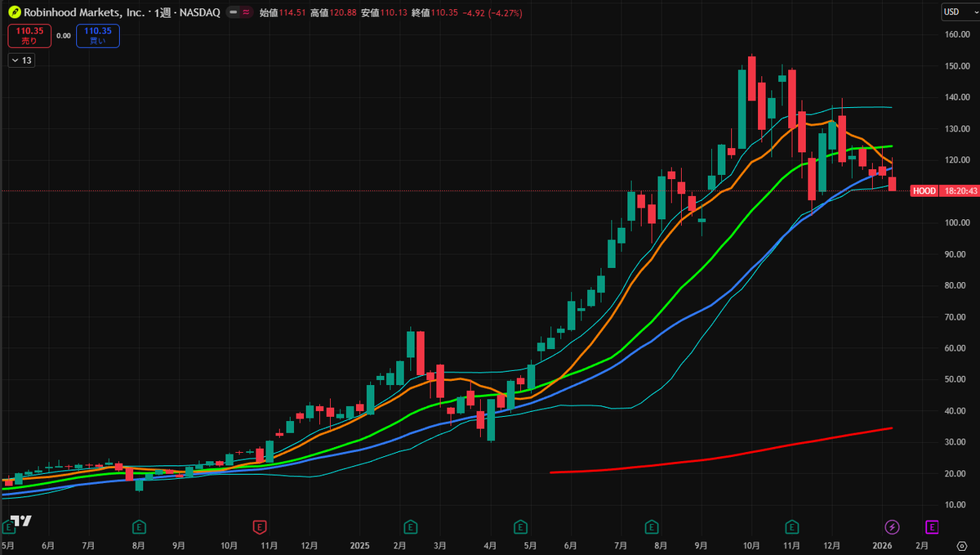Click the TradingView logo watermark icon
Image resolution: width=980 pixels, height=555 pixels.
21,521
